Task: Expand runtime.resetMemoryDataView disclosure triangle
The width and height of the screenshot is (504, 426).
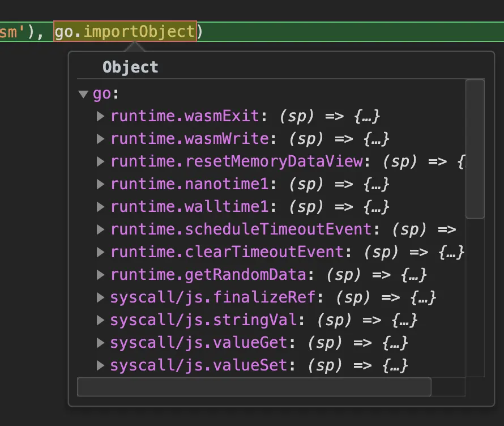Action: click(101, 161)
